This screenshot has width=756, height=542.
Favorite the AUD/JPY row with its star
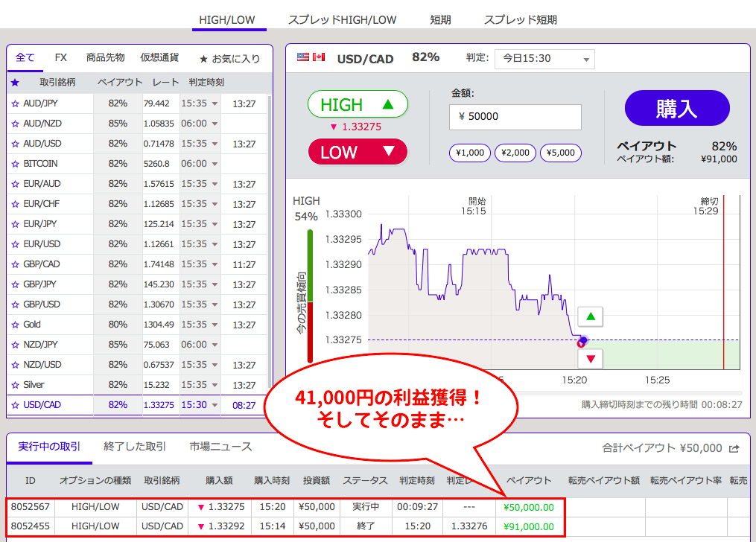tap(15, 103)
